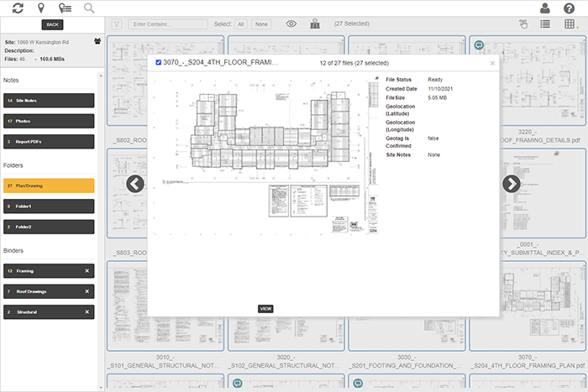Open the user account icon
The image size is (588, 392).
pyautogui.click(x=546, y=8)
